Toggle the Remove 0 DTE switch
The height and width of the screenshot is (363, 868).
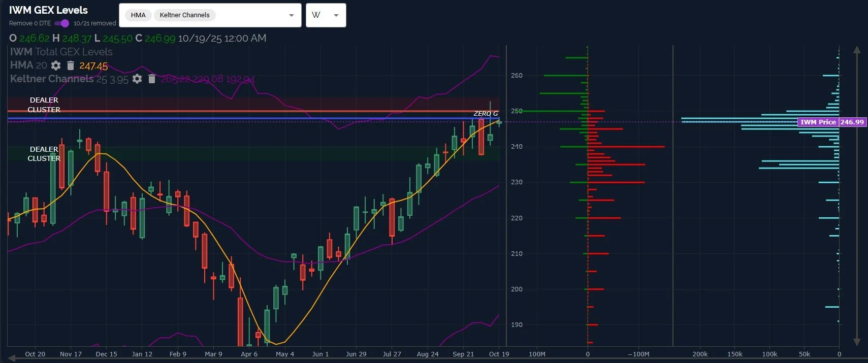pos(62,23)
